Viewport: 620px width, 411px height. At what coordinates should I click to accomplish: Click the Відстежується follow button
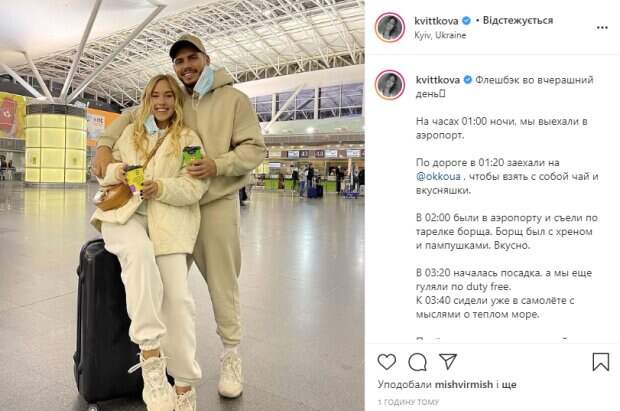[x=518, y=21]
